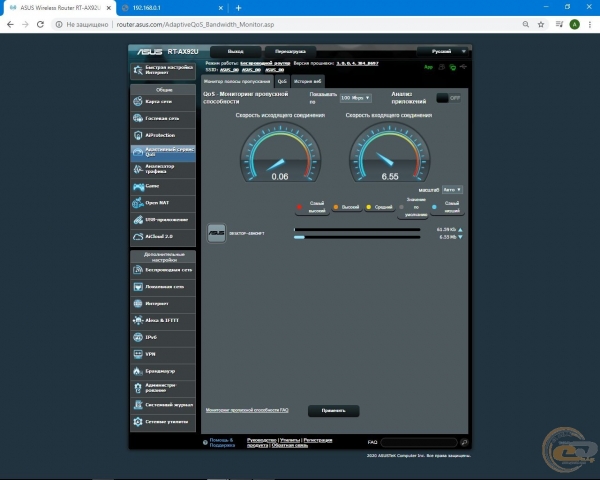Open the Alexa & IFTTT settings
The image size is (600, 480).
click(x=163, y=321)
